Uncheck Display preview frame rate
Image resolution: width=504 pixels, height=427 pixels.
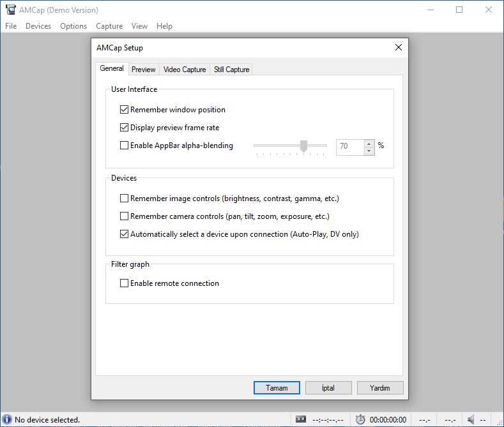(124, 128)
